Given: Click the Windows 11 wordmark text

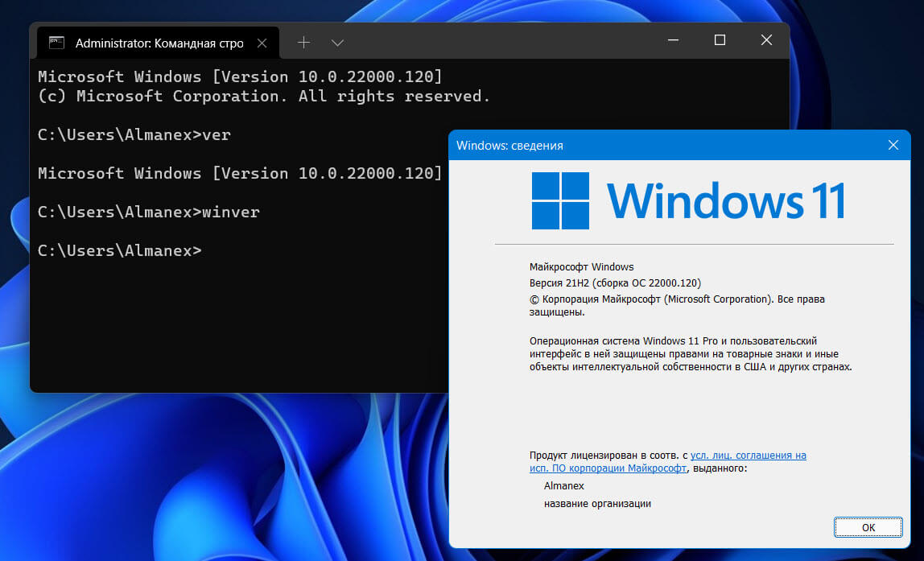Looking at the screenshot, I should [727, 200].
